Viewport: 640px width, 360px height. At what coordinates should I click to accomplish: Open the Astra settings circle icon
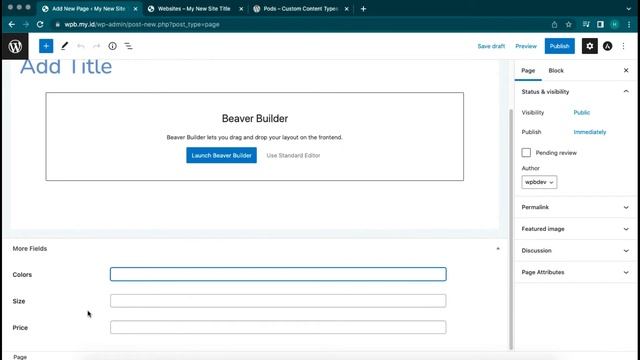coord(607,46)
